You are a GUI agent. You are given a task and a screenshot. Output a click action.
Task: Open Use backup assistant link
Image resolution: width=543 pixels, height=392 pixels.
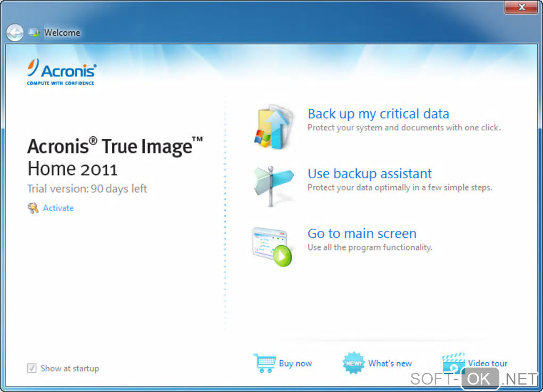point(369,174)
